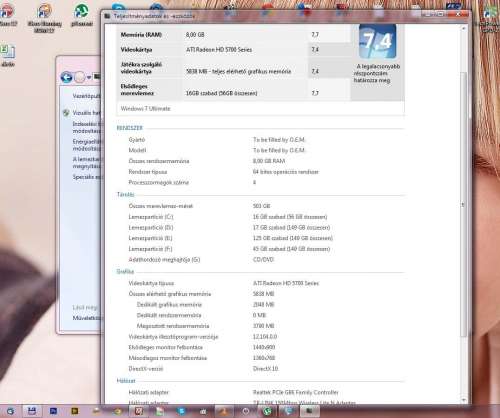Open the document page icon on the taskbar
The height and width of the screenshot is (418, 500).
(159, 411)
